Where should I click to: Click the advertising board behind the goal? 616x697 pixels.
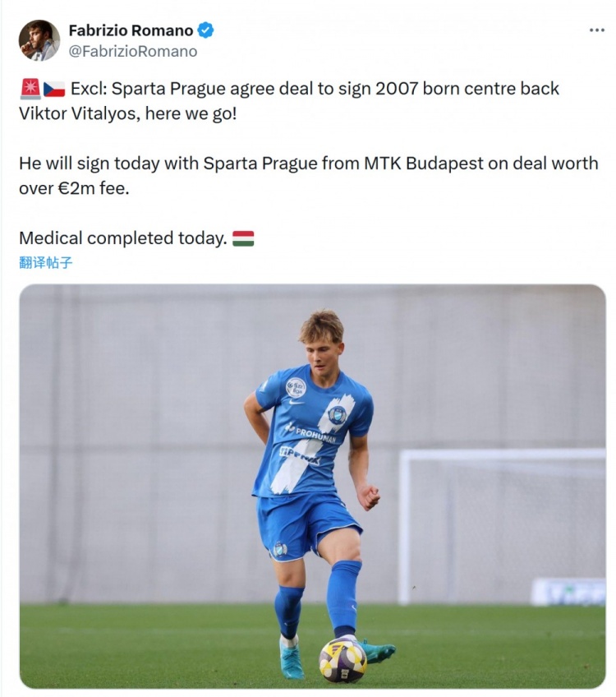click(x=568, y=591)
